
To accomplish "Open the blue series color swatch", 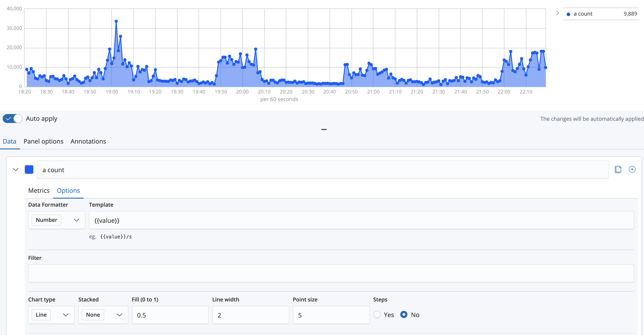I will [29, 170].
